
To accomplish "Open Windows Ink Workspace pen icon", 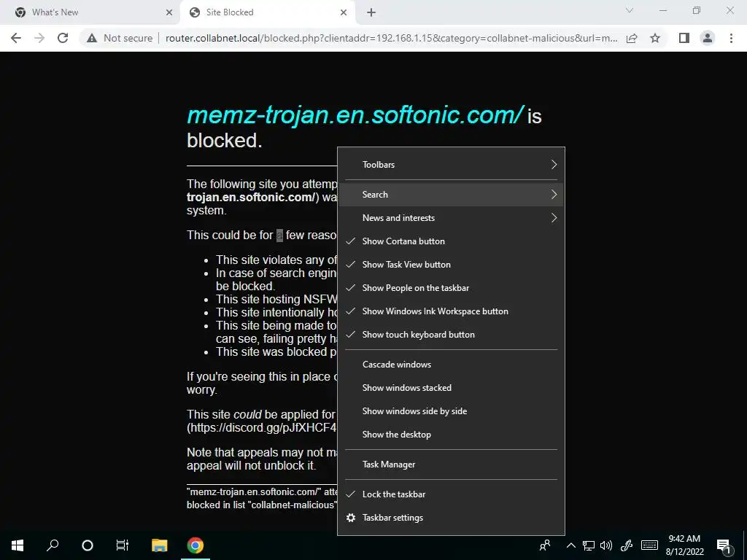I will click(x=627, y=545).
